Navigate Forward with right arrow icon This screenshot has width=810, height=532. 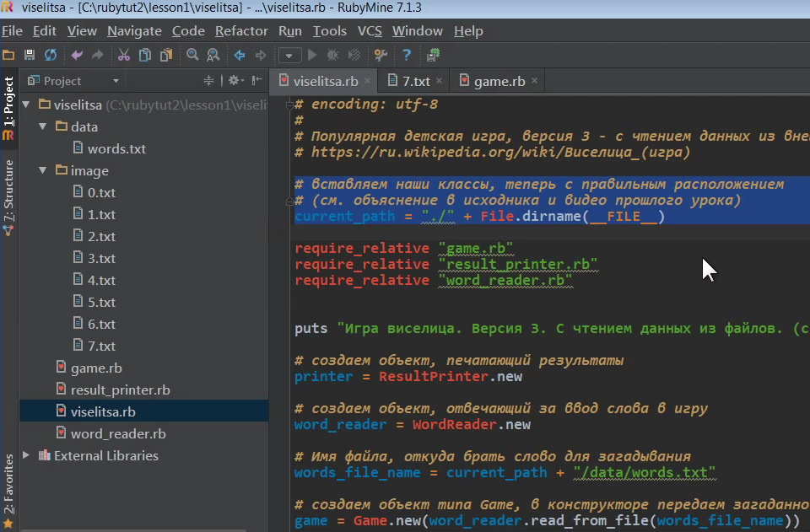261,55
